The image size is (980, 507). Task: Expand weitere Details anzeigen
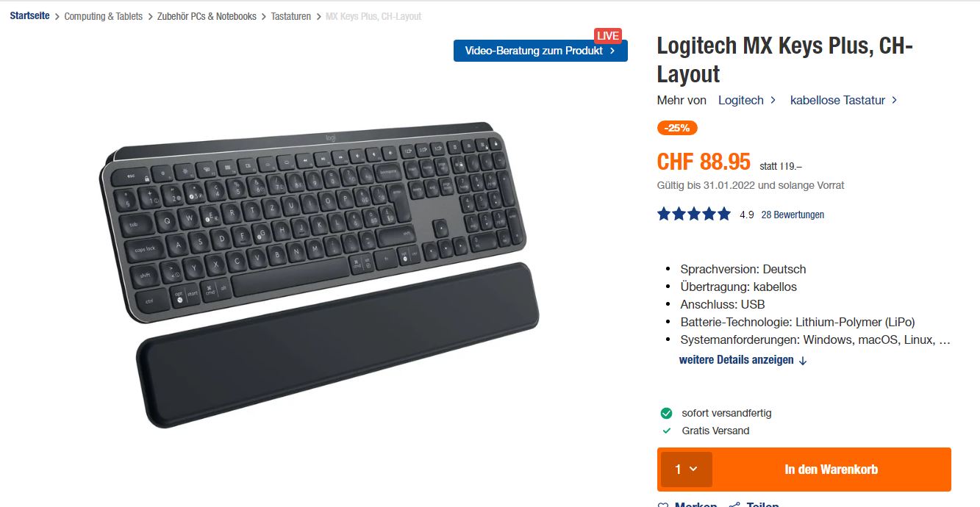(x=743, y=360)
